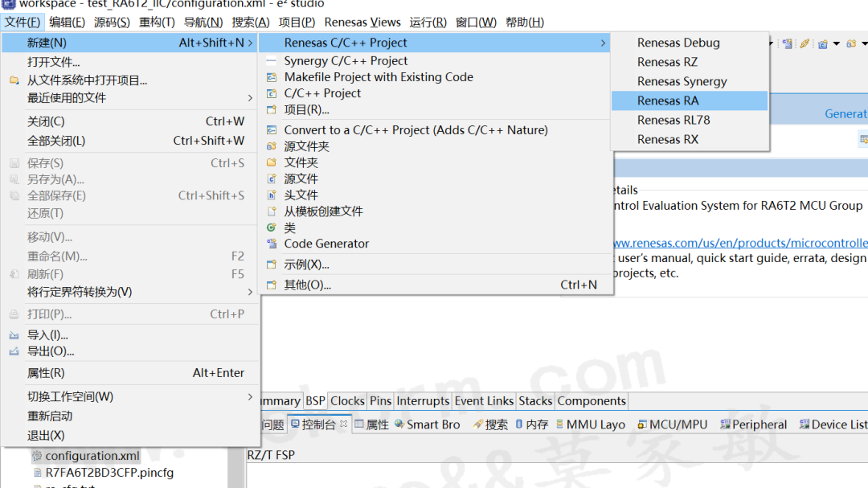This screenshot has height=488, width=868.
Task: Switch to the Pins tab
Action: tap(381, 401)
